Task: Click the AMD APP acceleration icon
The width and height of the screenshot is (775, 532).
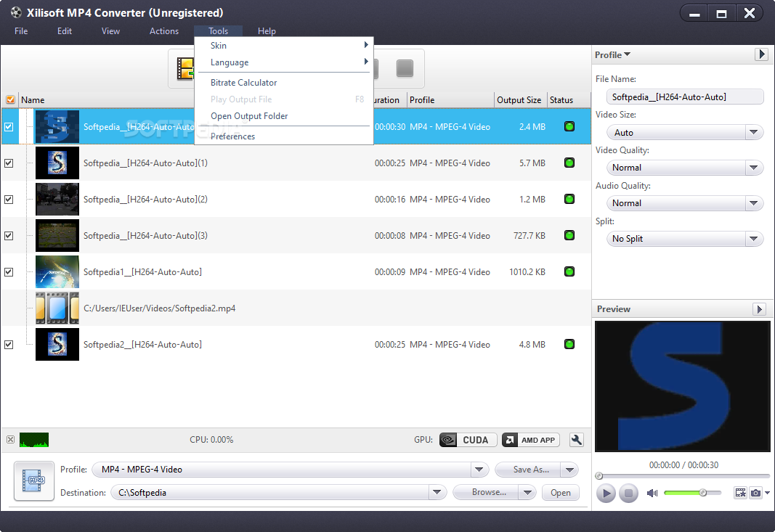Action: tap(531, 440)
